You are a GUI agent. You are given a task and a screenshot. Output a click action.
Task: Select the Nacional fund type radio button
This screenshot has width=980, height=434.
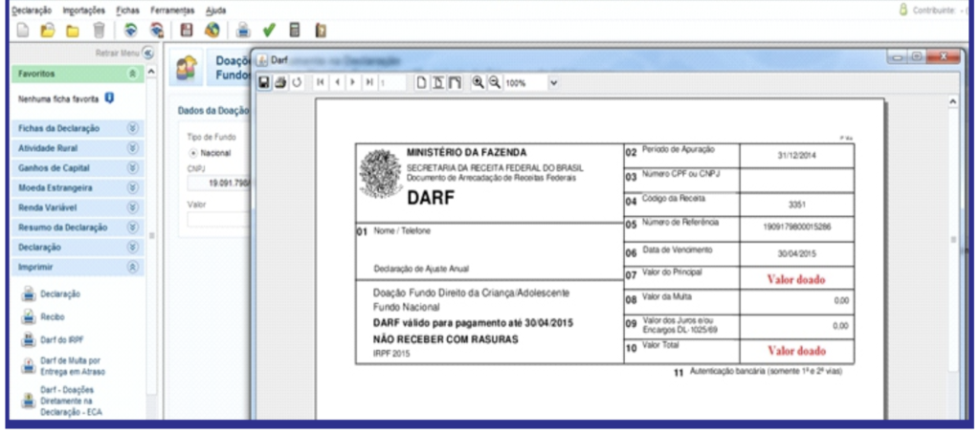click(193, 153)
